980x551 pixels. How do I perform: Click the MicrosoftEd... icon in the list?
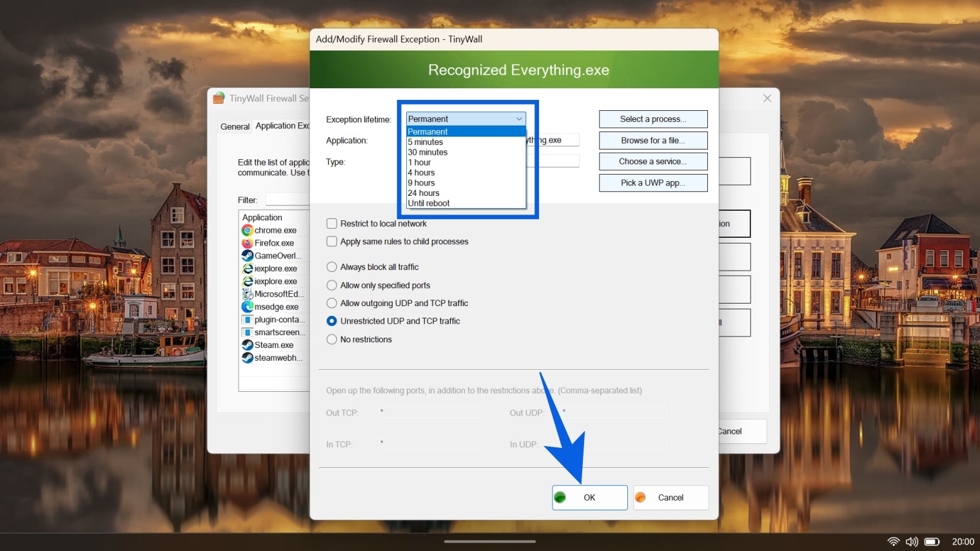pyautogui.click(x=248, y=294)
